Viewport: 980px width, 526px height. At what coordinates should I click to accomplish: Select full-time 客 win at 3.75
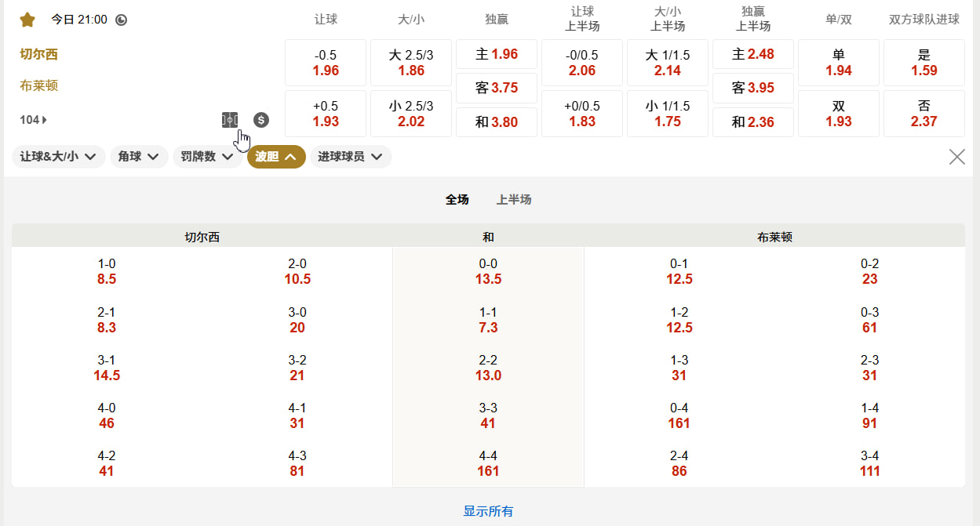click(497, 88)
